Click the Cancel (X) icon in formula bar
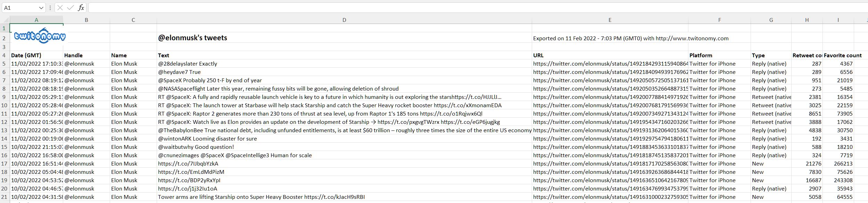Image resolution: width=868 pixels, height=203 pixels. coord(60,8)
